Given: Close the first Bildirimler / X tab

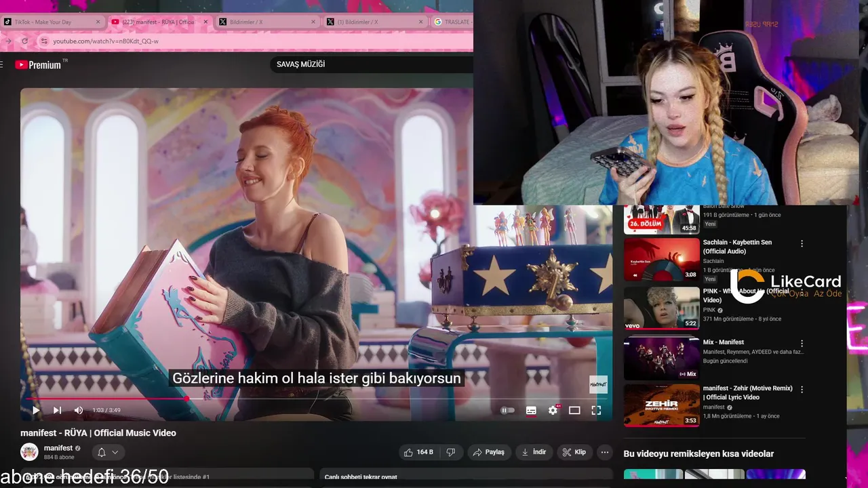Looking at the screenshot, I should (x=313, y=22).
